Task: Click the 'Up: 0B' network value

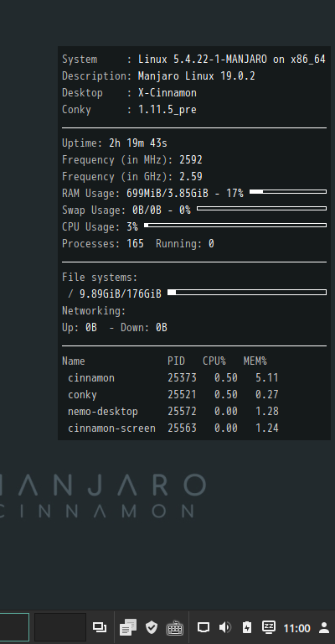Action: click(x=80, y=328)
